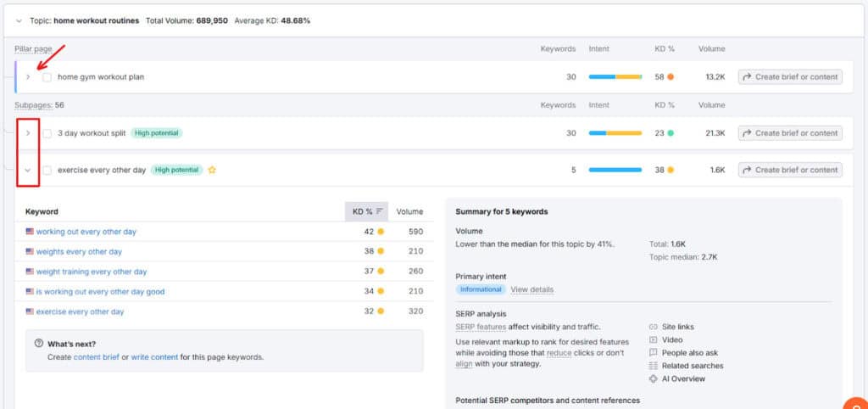Click the Subpages: 56 label
Viewport: 868px width, 409px height.
click(x=40, y=104)
